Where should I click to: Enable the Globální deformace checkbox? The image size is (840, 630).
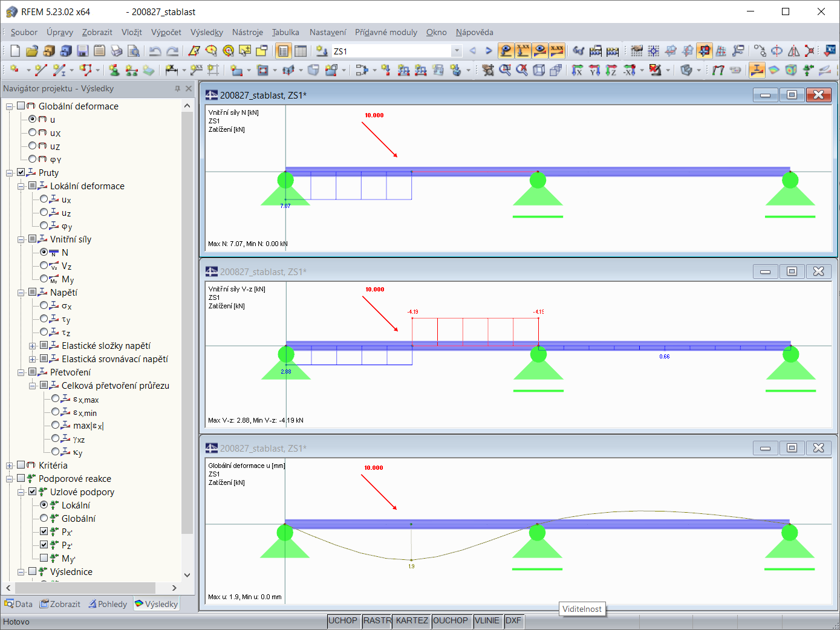pos(21,106)
